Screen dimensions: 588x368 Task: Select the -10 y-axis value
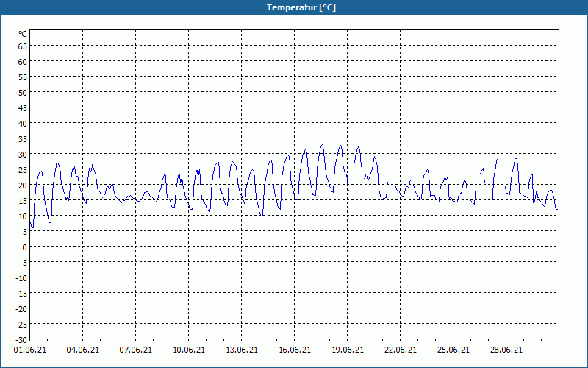click(21, 278)
